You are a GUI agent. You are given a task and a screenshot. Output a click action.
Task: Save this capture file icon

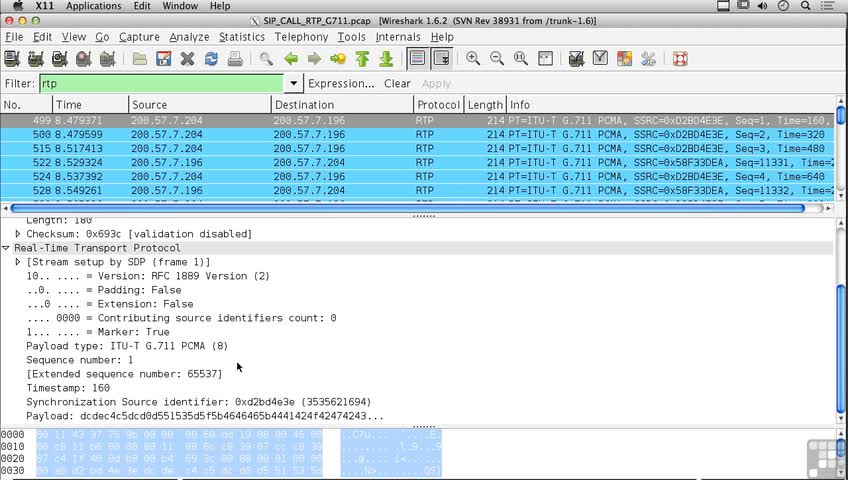pos(163,58)
